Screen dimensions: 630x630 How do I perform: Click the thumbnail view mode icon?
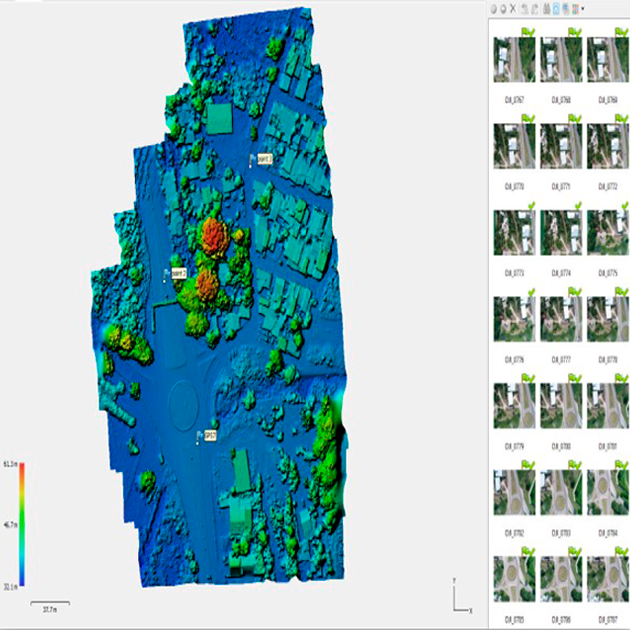pos(576,8)
